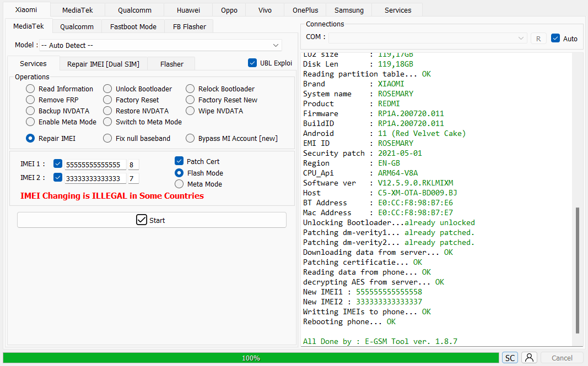
Task: Open the Model auto-detect dropdown
Action: [x=275, y=45]
